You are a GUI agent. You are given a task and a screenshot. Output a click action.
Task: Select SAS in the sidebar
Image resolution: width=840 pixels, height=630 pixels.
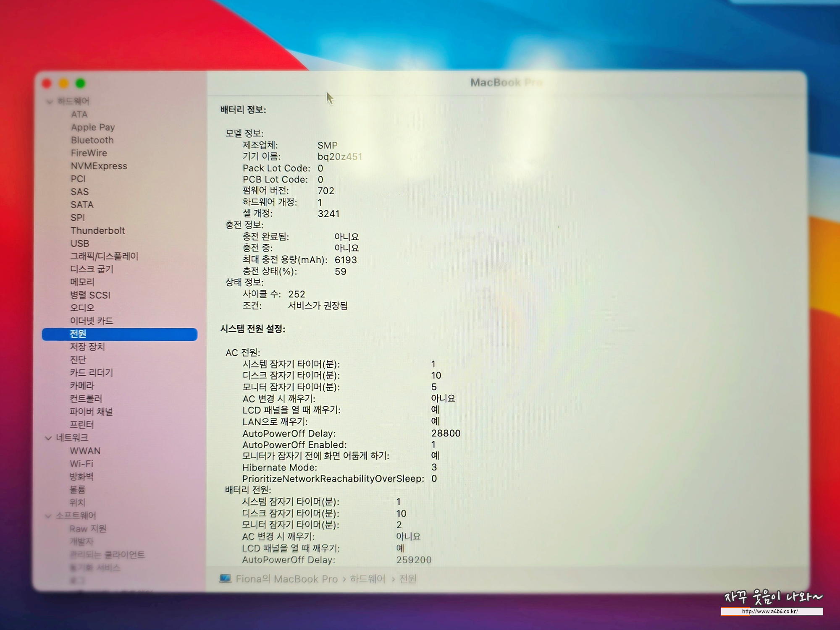tap(79, 192)
